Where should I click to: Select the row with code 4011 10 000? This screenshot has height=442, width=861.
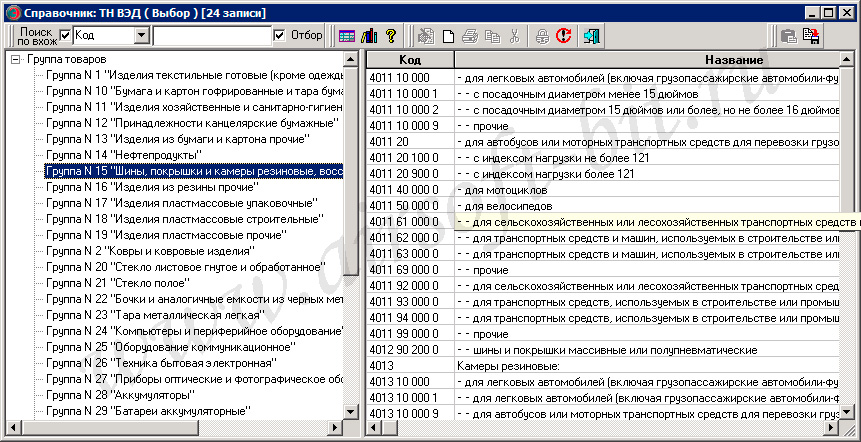[x=603, y=78]
